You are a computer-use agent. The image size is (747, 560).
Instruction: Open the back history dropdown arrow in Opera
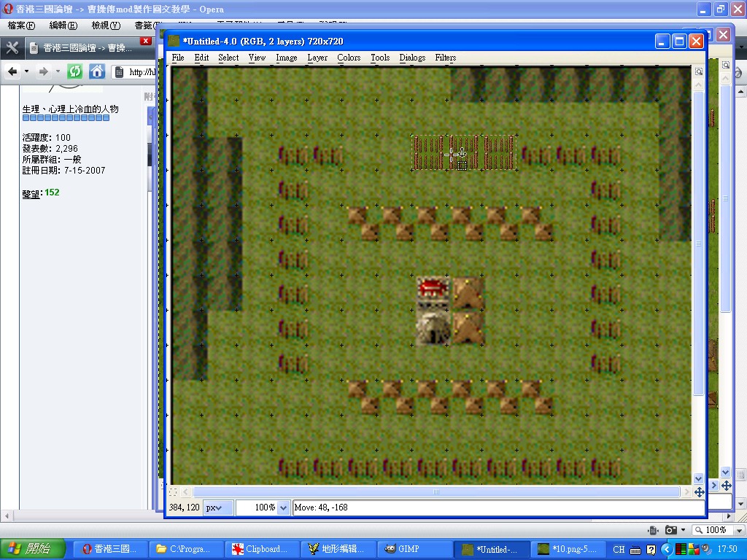coord(27,72)
